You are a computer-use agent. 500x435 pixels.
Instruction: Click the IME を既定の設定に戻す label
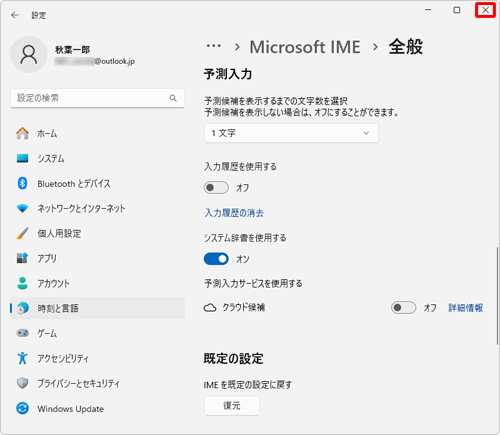coord(248,385)
